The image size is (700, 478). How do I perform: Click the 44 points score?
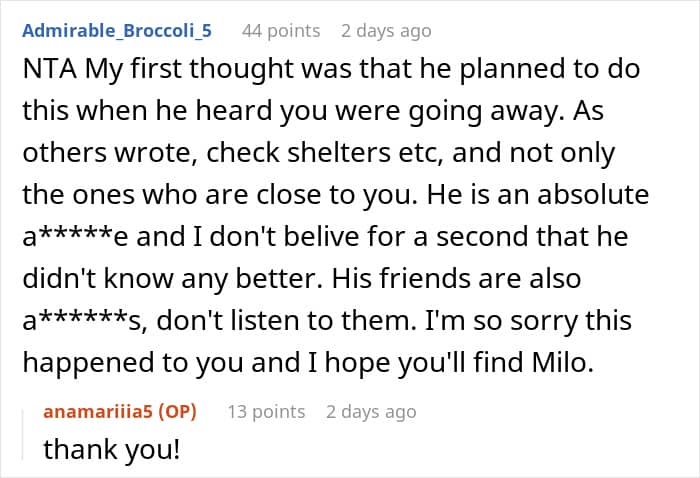click(x=281, y=31)
